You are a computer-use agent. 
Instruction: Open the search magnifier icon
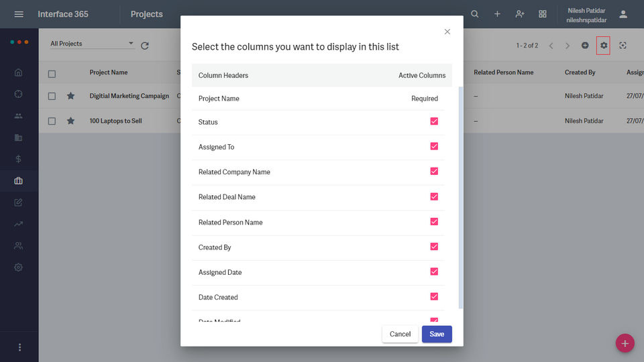tap(475, 14)
